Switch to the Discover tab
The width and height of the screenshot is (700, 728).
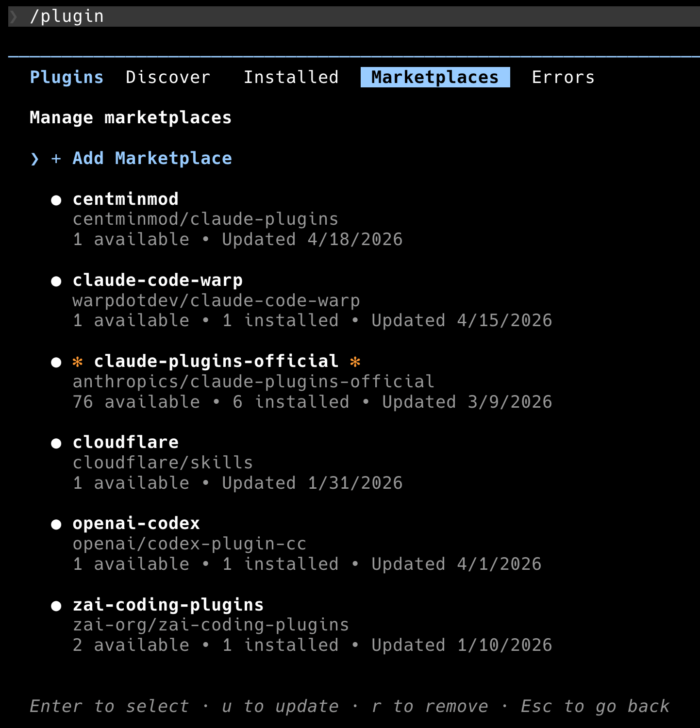(168, 77)
